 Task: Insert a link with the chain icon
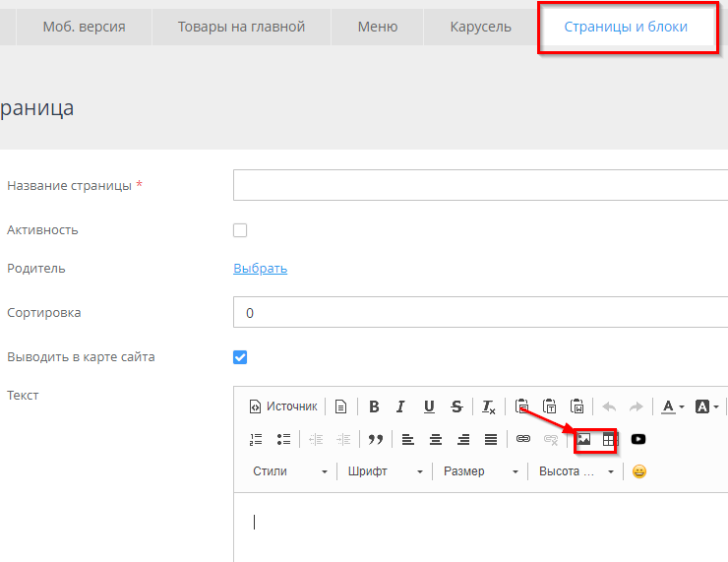pos(523,439)
